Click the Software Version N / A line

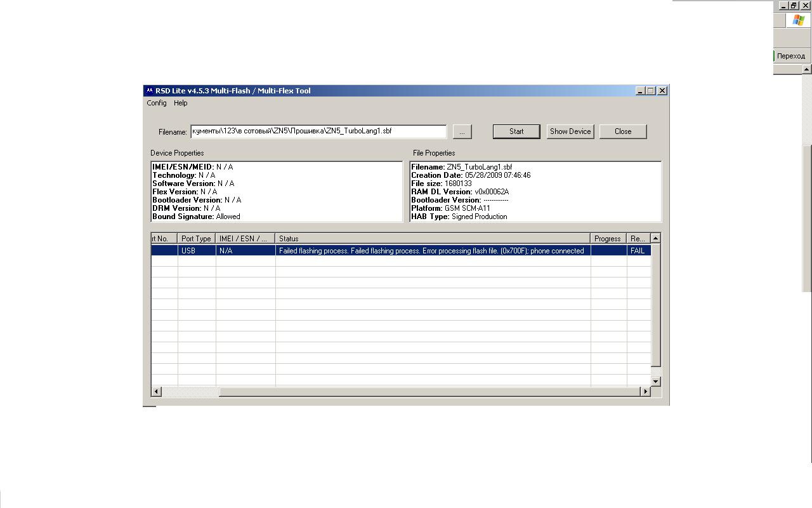click(x=193, y=184)
